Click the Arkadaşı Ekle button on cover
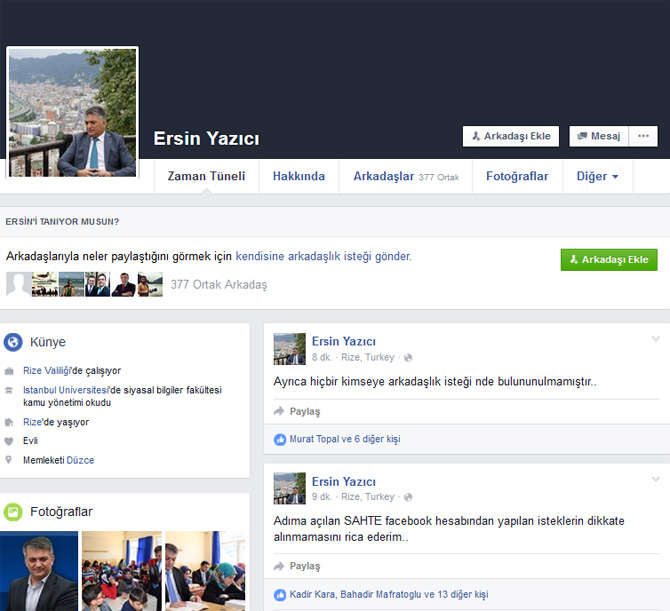Image resolution: width=670 pixels, height=611 pixels. (511, 136)
